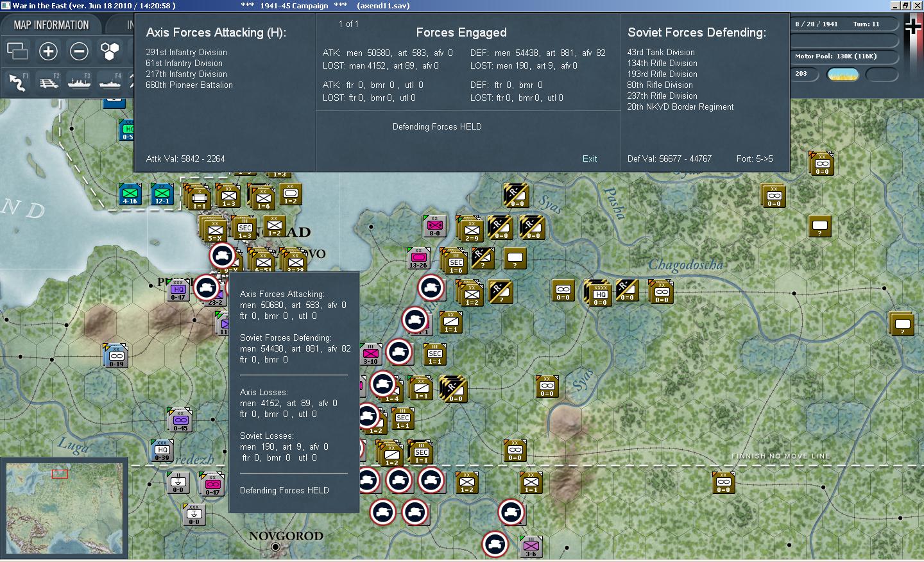Click the FINNISH NO MOVE LINE label
924x562 pixels.
point(781,456)
